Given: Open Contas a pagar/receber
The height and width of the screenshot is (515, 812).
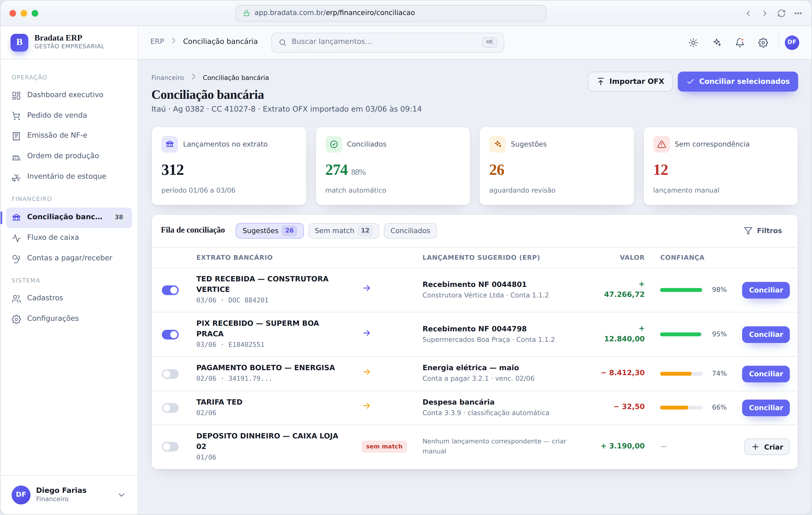Looking at the screenshot, I should (x=69, y=258).
